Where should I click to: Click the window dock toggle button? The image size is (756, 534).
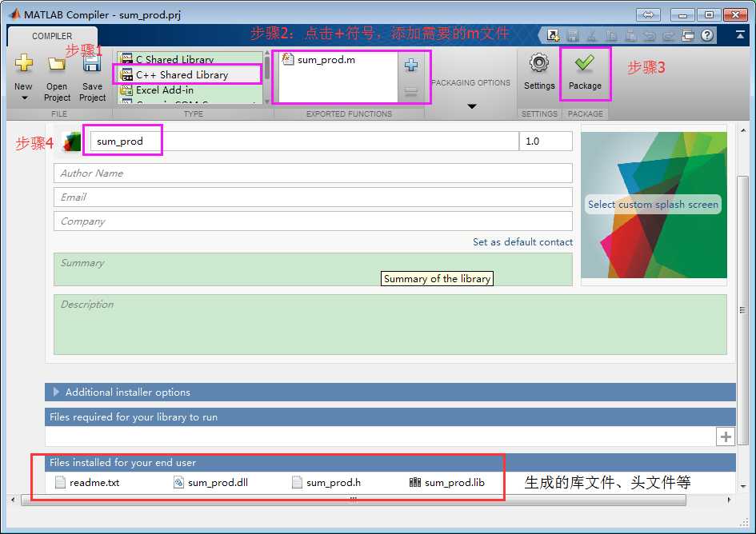point(648,14)
